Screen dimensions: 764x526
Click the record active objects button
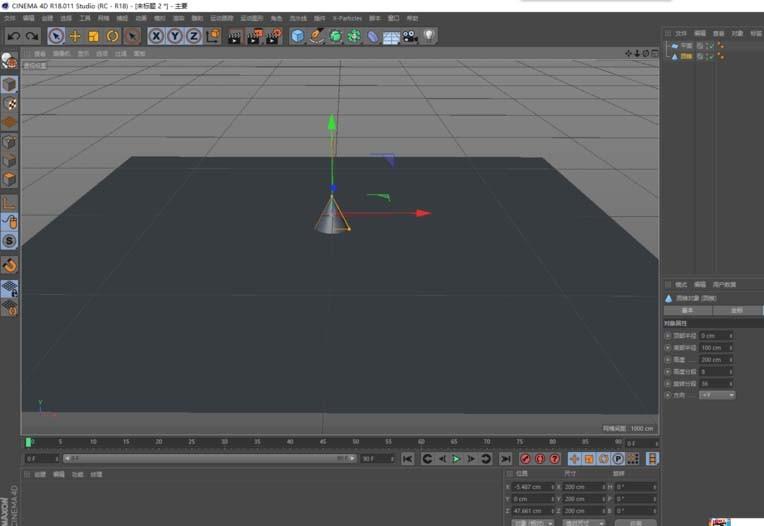(x=525, y=458)
